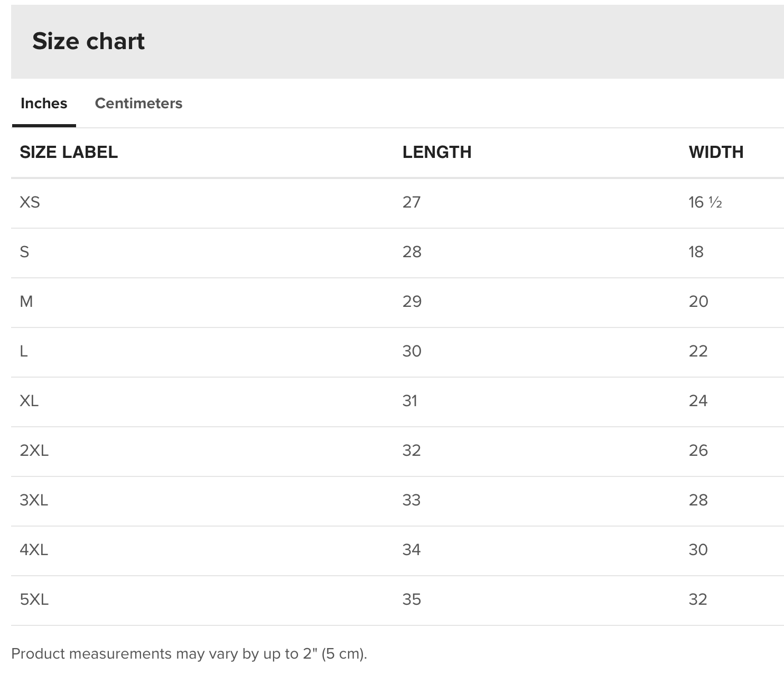Image resolution: width=784 pixels, height=675 pixels.
Task: Click the XS width value 16 ½
Action: click(x=705, y=202)
